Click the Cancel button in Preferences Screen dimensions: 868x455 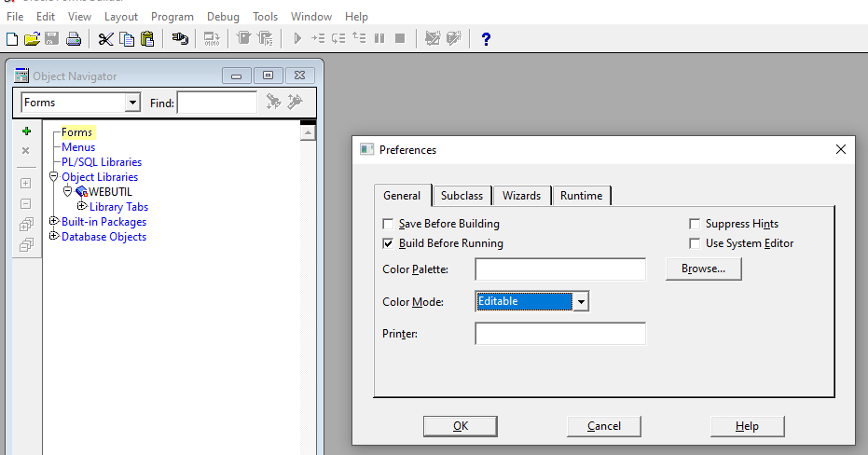click(604, 426)
